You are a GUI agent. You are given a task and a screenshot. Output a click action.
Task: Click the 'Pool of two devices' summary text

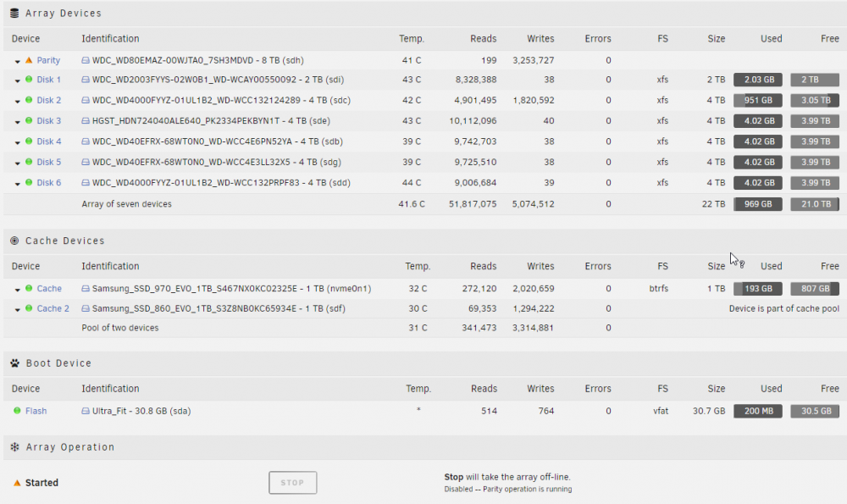coord(120,328)
